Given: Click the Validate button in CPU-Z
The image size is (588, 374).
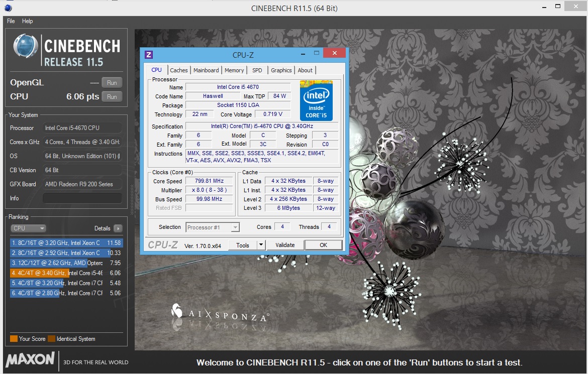Looking at the screenshot, I should 285,245.
